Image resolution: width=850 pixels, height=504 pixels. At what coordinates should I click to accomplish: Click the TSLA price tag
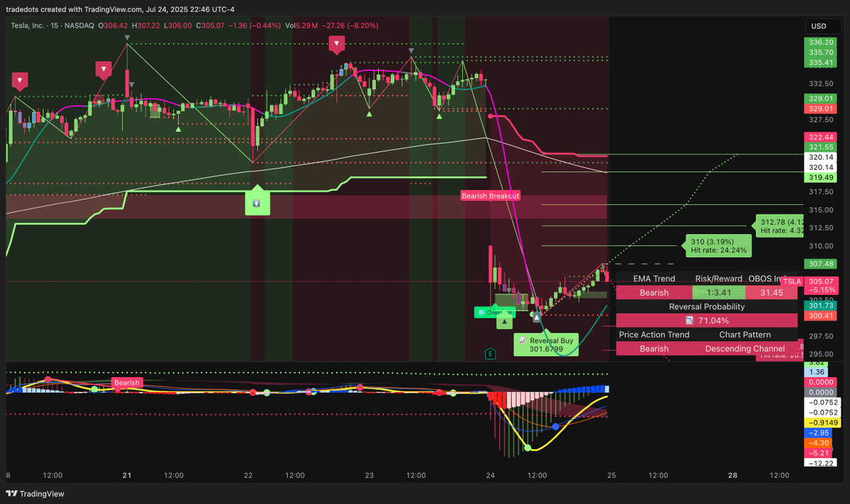click(x=791, y=281)
